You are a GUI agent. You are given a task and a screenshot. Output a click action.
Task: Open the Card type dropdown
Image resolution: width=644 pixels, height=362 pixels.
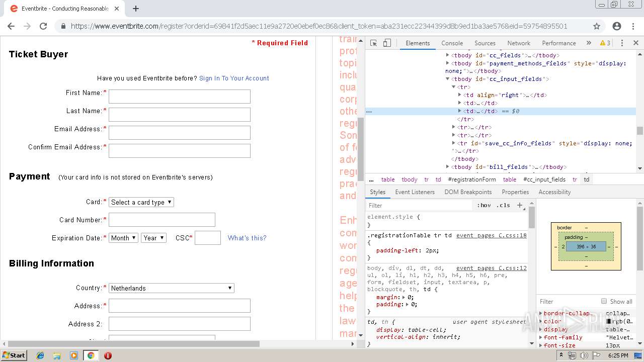(141, 202)
